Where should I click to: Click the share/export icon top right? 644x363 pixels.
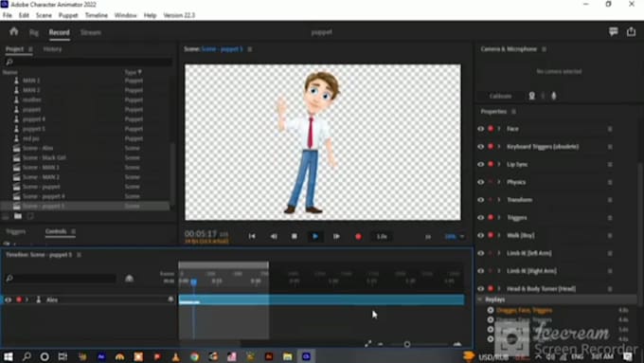point(631,31)
